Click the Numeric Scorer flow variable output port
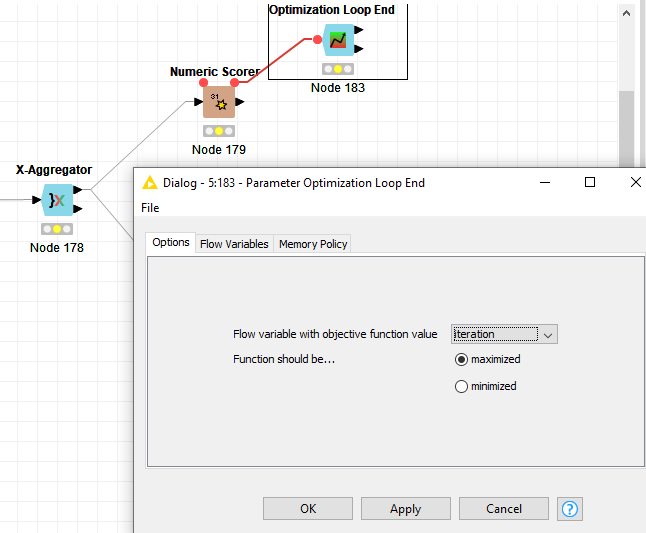The image size is (646, 533). 234,83
